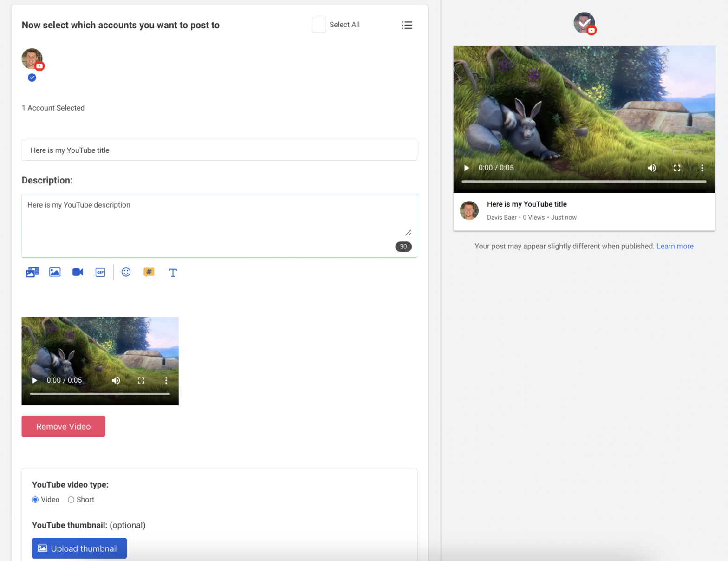The height and width of the screenshot is (561, 728).
Task: Open the hashtag suggestions icon
Action: [149, 272]
